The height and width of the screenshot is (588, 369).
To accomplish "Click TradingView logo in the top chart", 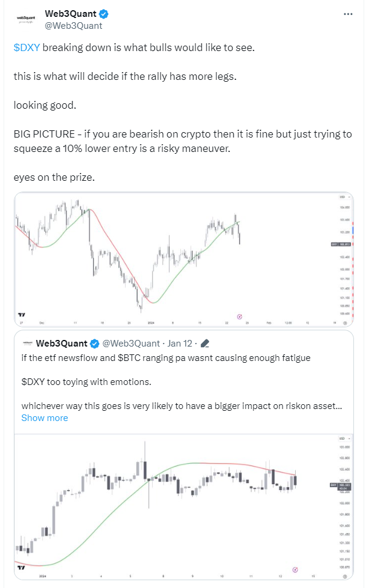I will (x=22, y=315).
